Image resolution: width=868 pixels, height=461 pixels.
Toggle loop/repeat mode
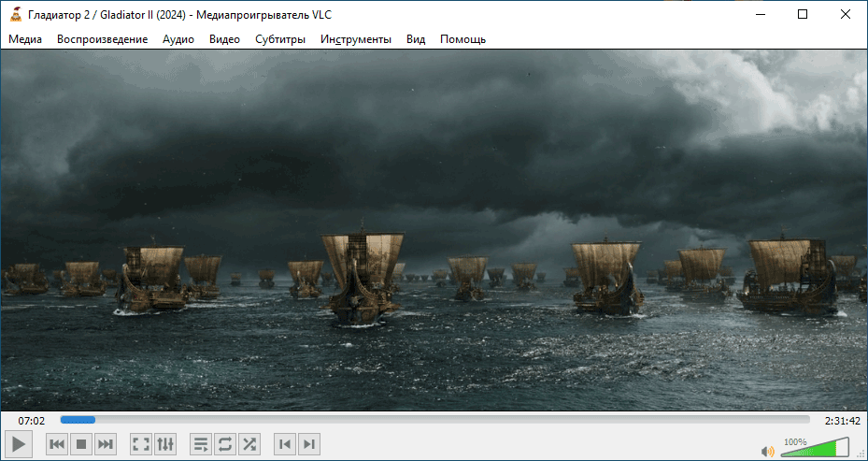225,444
